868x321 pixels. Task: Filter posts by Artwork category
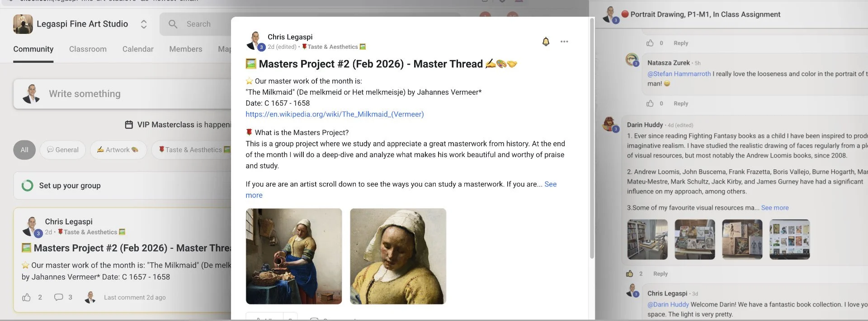[118, 150]
